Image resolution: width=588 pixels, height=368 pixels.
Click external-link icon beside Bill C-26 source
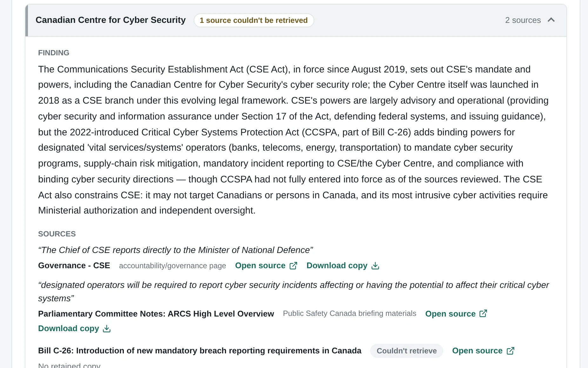pos(511,351)
